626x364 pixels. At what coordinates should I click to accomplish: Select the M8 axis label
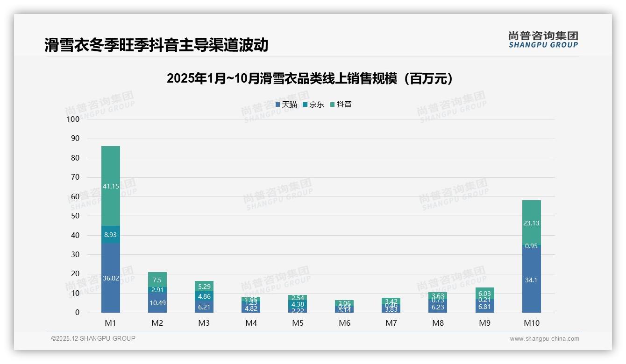[x=438, y=322]
